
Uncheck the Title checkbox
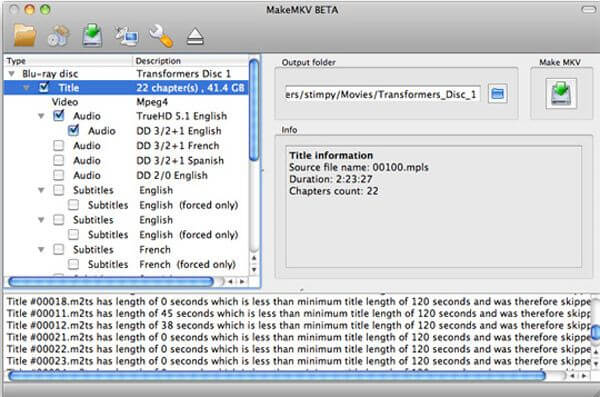[44, 88]
